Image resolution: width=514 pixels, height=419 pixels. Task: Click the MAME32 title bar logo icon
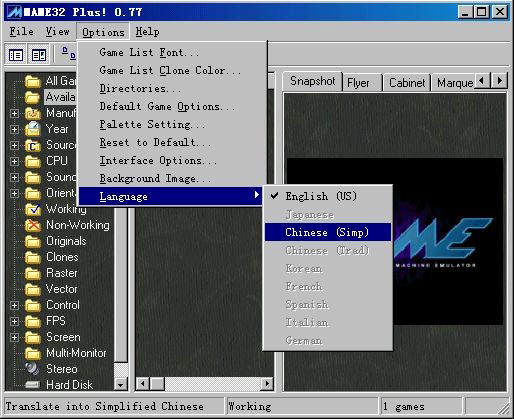(14, 12)
